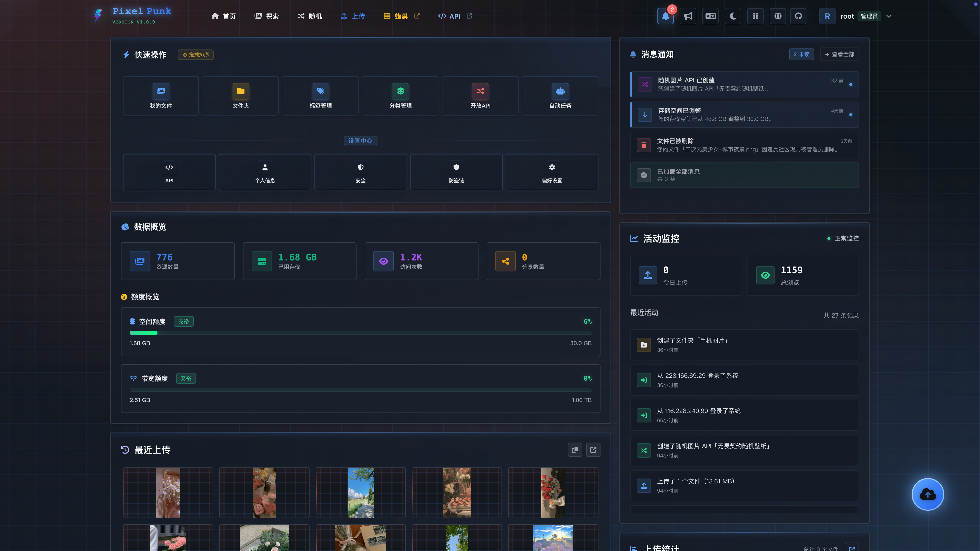The height and width of the screenshot is (551, 980).
Task: Expand 上传统计 panel open icon
Action: tap(851, 548)
